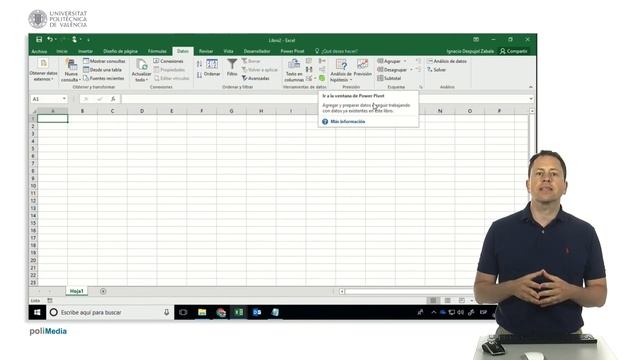Click the Compartir button

point(514,51)
